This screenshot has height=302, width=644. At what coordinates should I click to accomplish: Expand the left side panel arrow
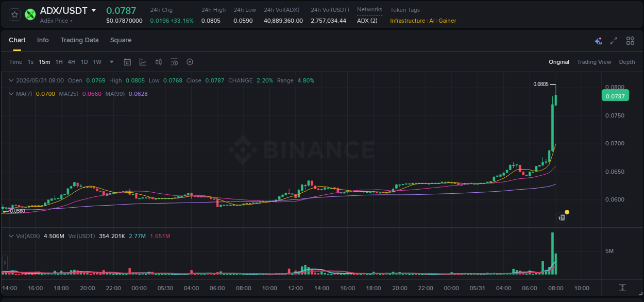(5, 262)
